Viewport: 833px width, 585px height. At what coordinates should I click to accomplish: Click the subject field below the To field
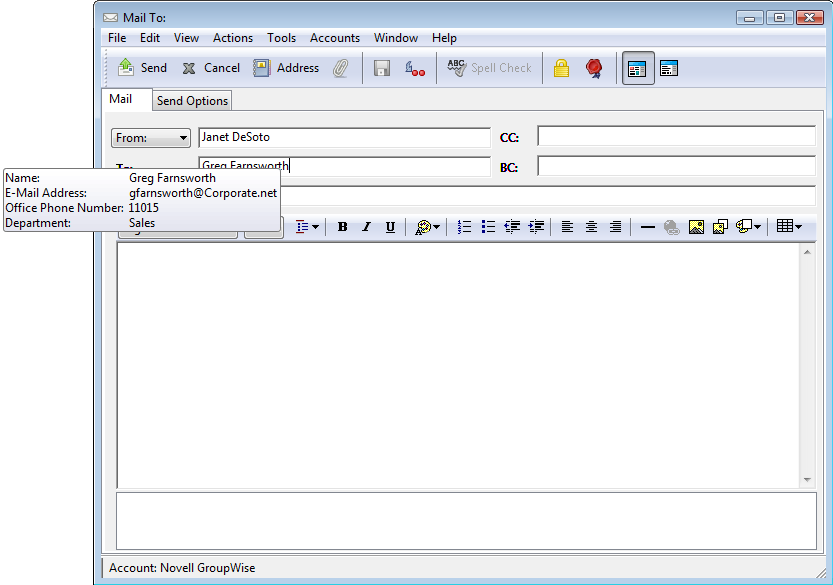coord(548,196)
